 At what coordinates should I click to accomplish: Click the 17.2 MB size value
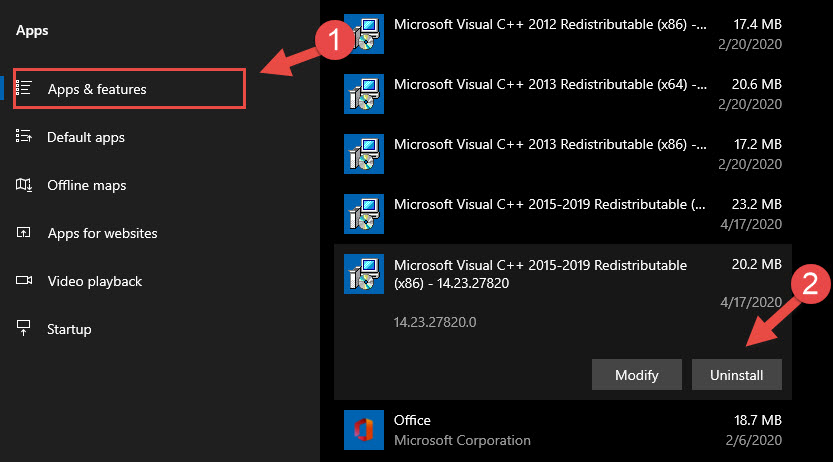(x=758, y=144)
